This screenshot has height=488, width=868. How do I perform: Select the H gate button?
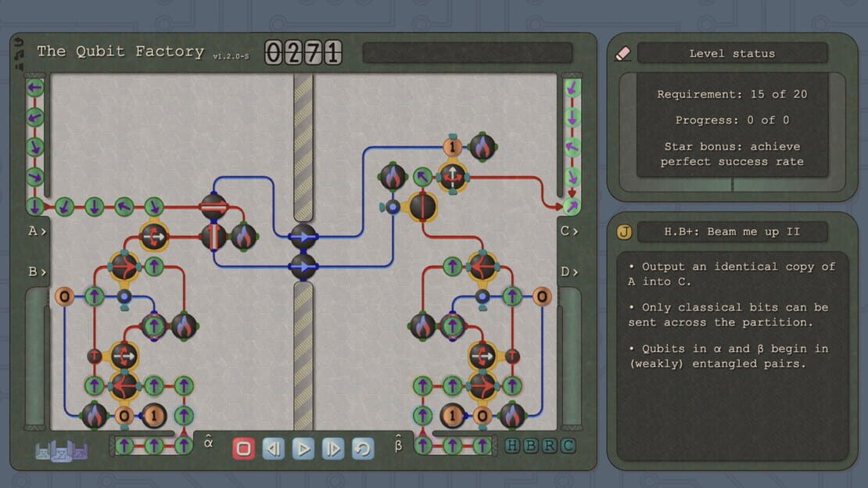point(513,446)
